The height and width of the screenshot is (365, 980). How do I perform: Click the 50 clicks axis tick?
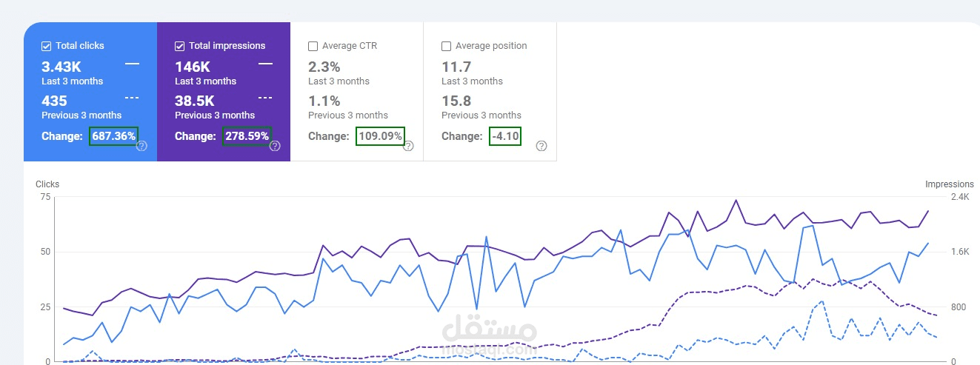tap(45, 252)
